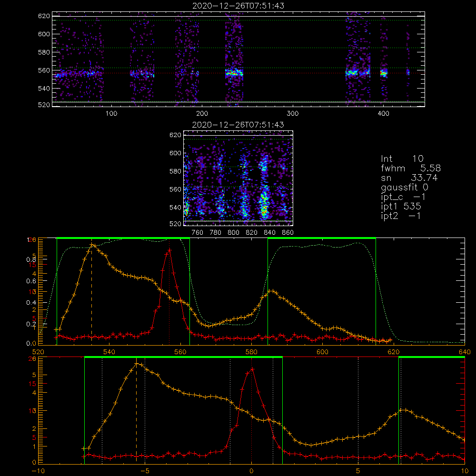Click the 520 tick label on third plot's x-axis
The height and width of the screenshot is (476, 476).
tap(38, 352)
